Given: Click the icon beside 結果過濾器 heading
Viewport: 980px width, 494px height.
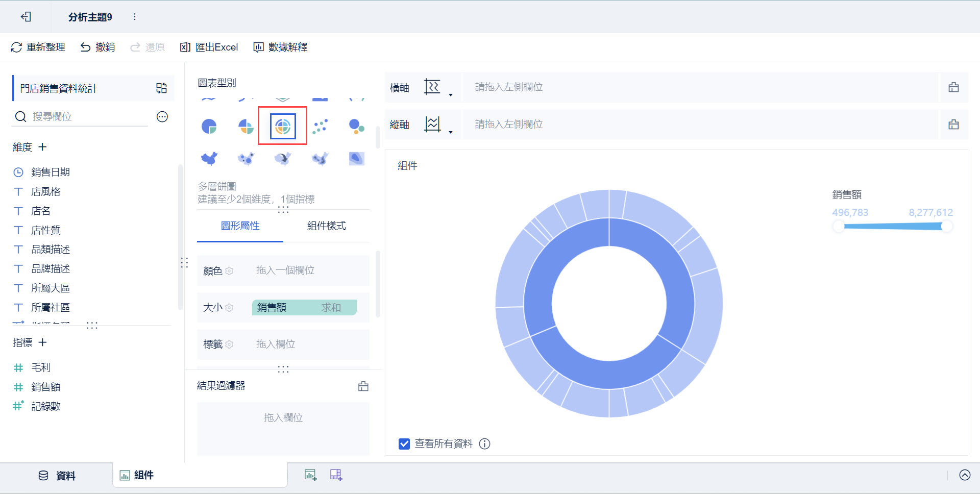Looking at the screenshot, I should [363, 386].
